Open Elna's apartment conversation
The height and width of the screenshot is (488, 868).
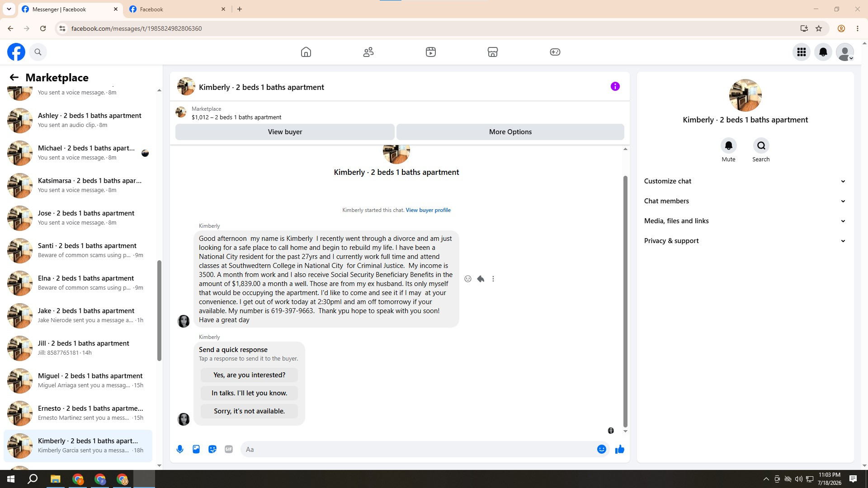coord(78,283)
